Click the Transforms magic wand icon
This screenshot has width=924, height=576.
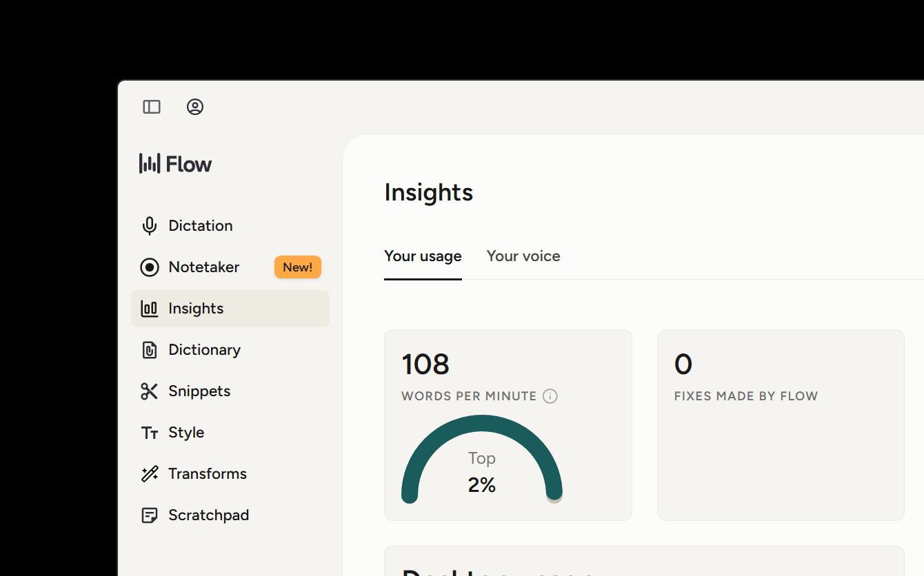(150, 474)
